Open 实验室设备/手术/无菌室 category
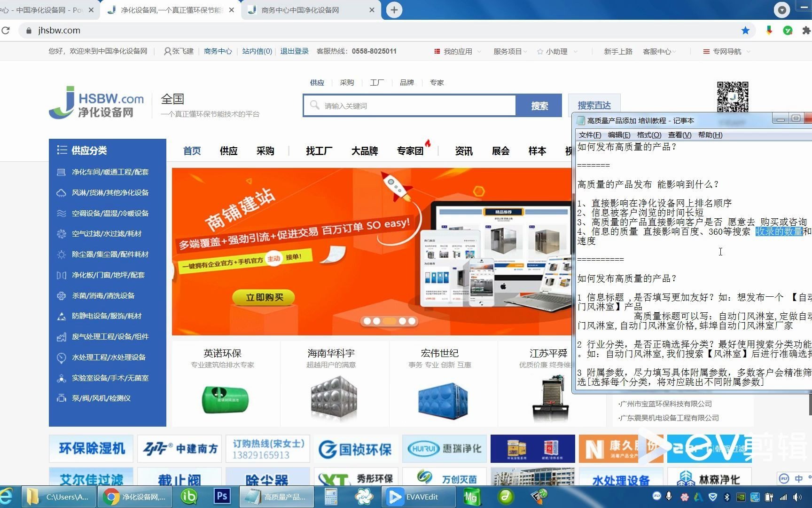This screenshot has height=508, width=812. point(110,378)
